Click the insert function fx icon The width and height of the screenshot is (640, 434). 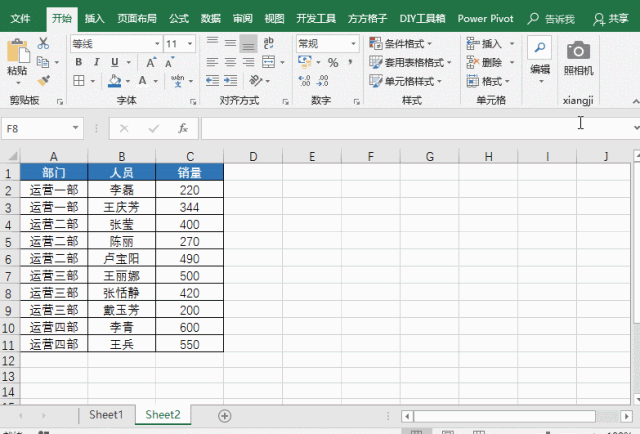(183, 128)
